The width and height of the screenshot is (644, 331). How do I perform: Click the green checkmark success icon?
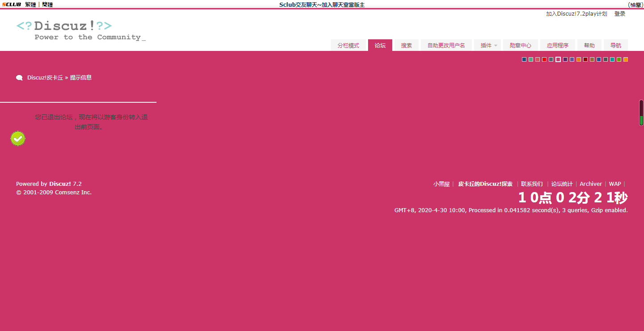[x=18, y=138]
